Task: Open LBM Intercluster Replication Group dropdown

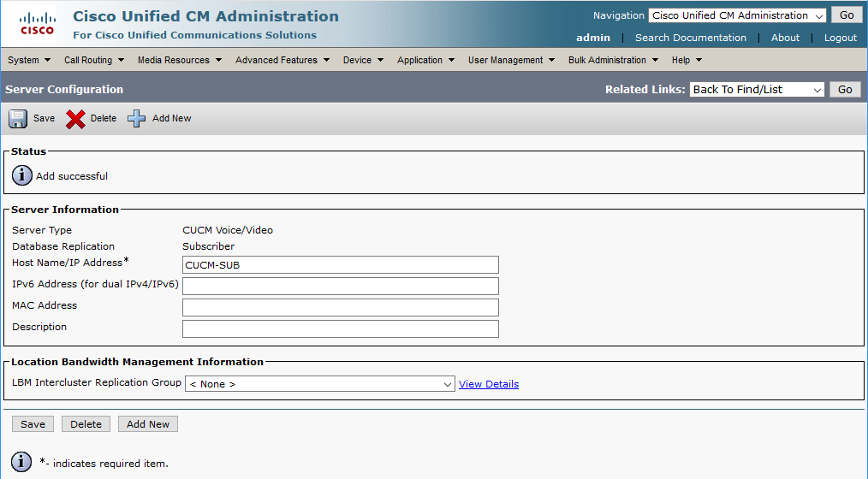Action: (320, 384)
